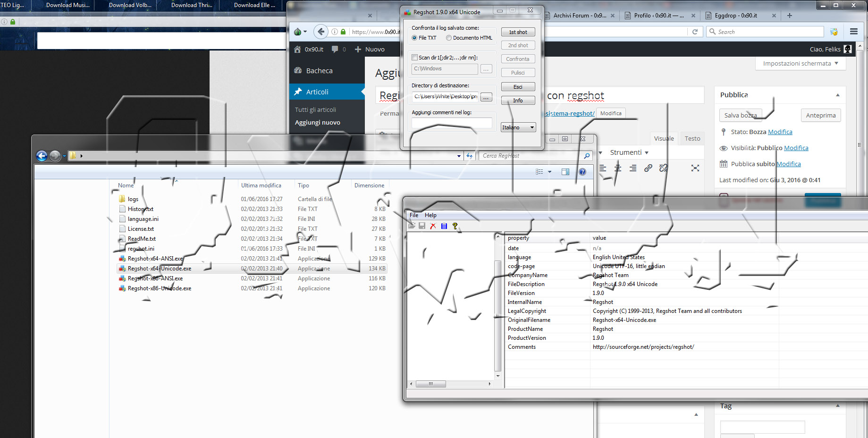Click the insert link icon in WordPress editor
This screenshot has height=438, width=868.
(x=648, y=168)
